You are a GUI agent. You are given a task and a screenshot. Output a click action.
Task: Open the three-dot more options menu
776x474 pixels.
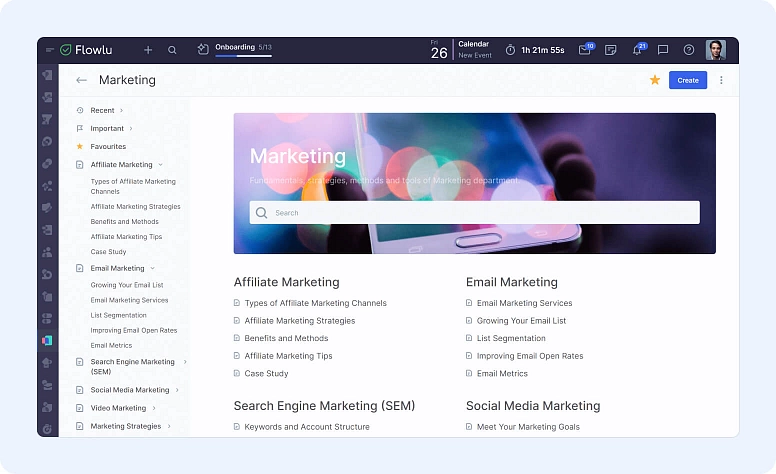click(721, 80)
